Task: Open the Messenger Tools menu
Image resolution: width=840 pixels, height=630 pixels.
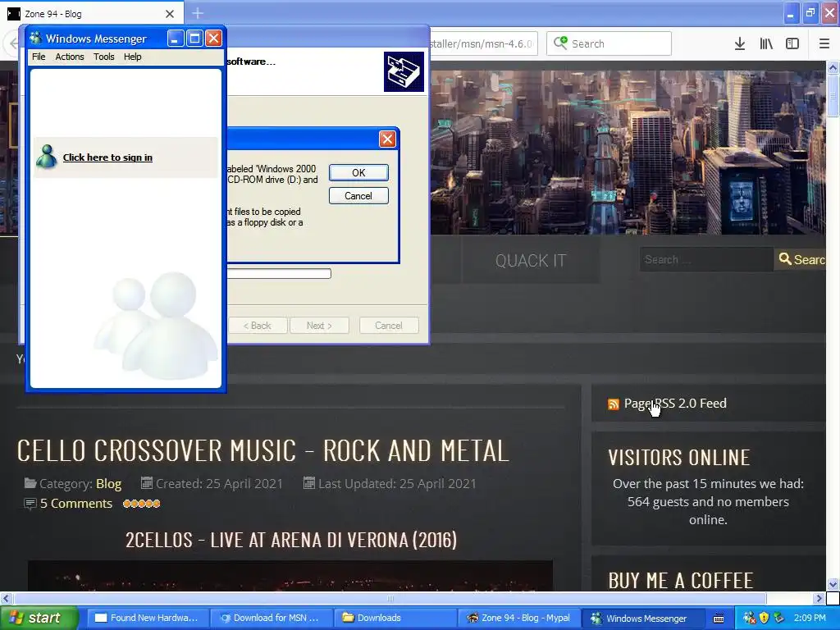Action: pyautogui.click(x=104, y=57)
